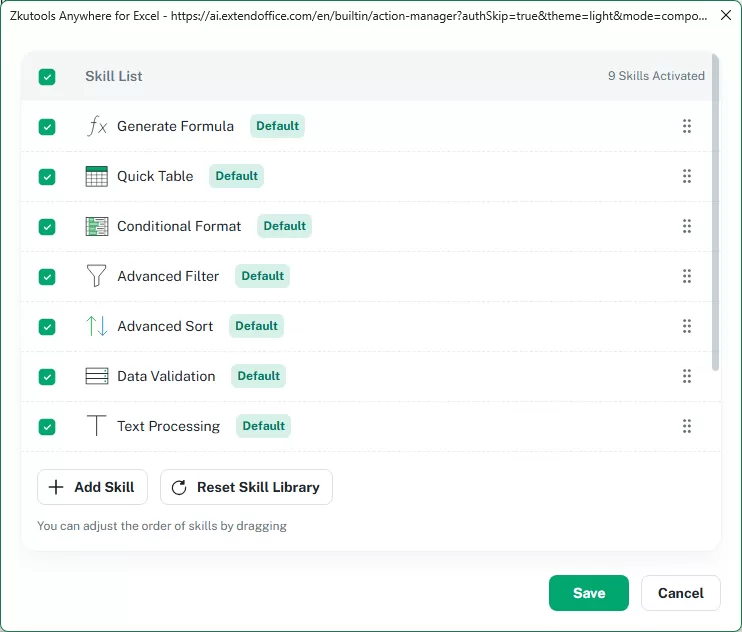Click the Conditional Format icon

coord(97,226)
